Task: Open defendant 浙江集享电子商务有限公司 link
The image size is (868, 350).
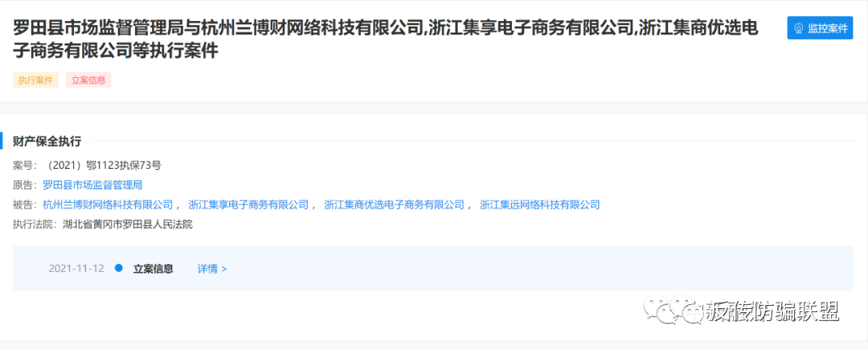Action: (x=248, y=205)
